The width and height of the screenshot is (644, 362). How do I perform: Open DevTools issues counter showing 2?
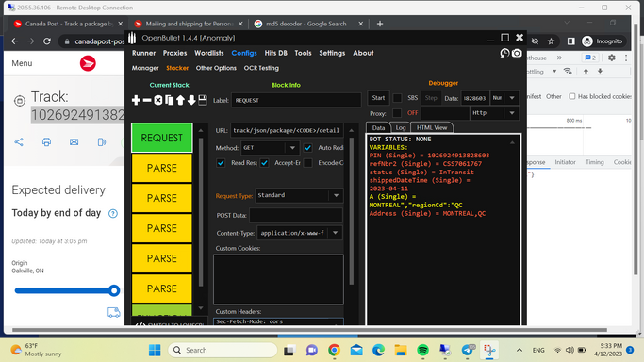[590, 58]
